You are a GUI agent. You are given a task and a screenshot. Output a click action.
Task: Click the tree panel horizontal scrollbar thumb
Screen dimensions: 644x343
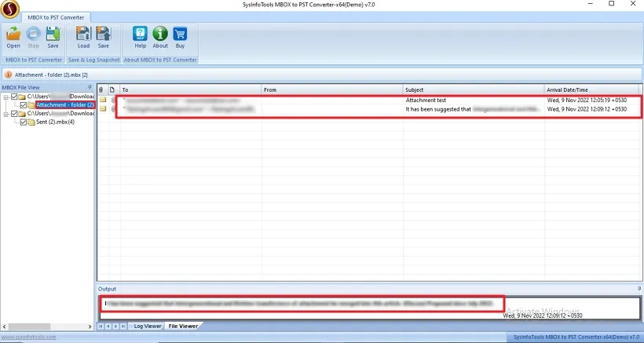(x=29, y=327)
